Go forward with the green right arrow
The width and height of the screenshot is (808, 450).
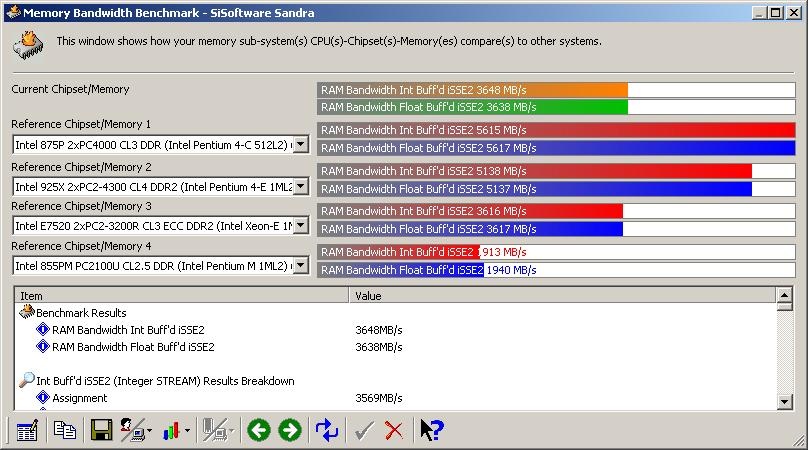[290, 430]
